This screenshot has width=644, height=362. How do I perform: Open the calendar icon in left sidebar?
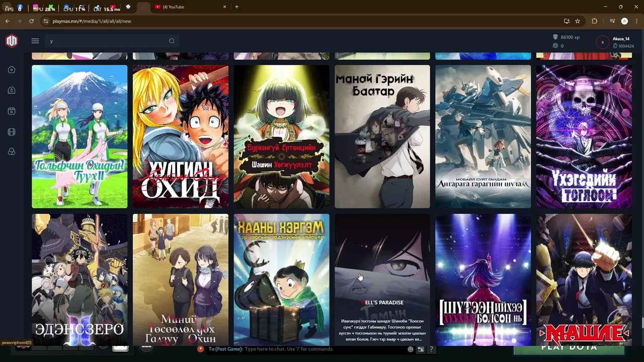point(12,111)
